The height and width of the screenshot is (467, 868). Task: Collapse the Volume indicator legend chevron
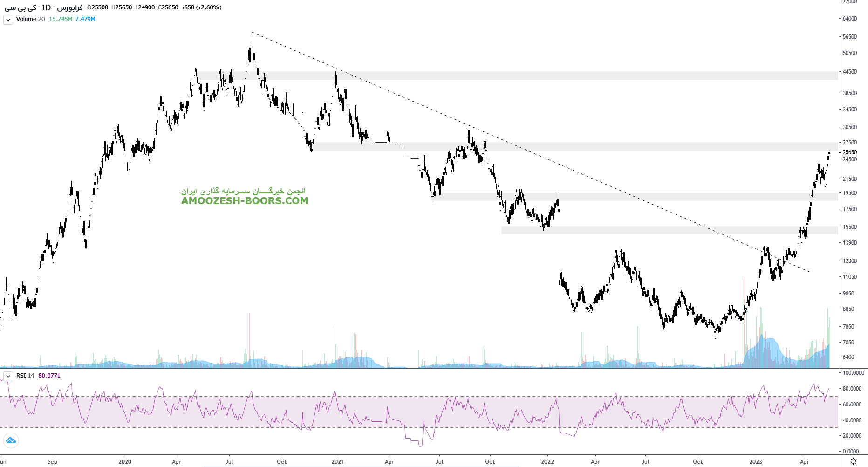pos(8,20)
